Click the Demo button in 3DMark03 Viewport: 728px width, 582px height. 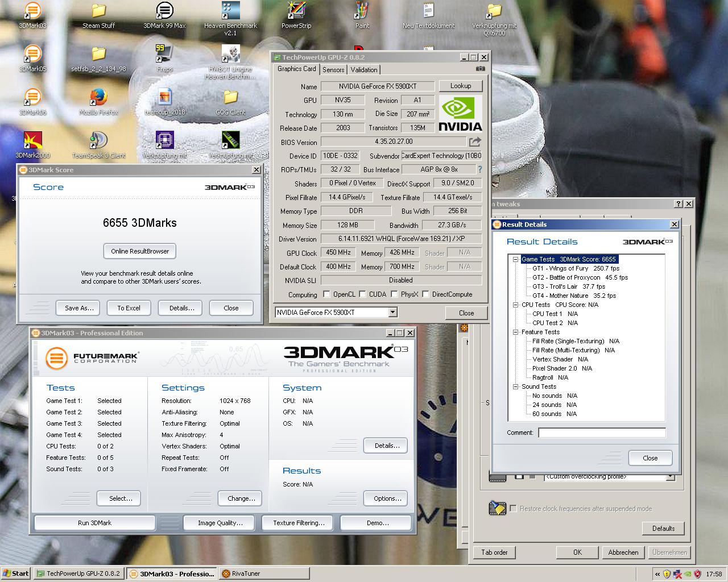(x=376, y=523)
